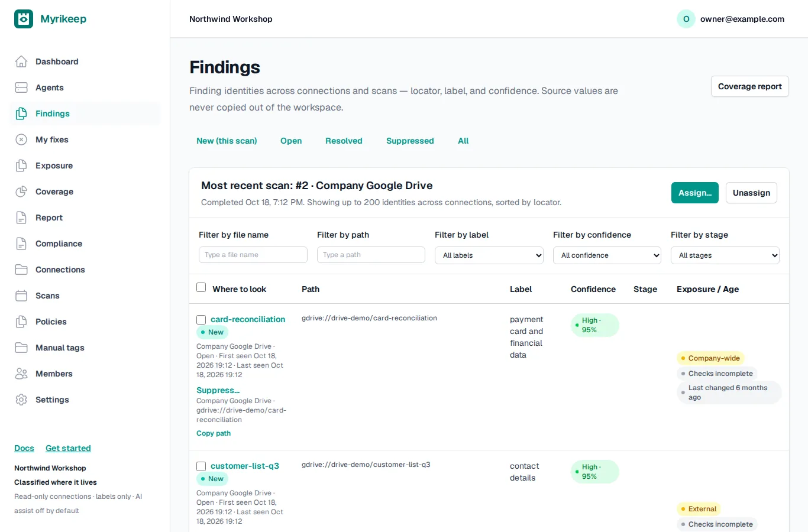Click the Manual tags folder icon

[21, 348]
